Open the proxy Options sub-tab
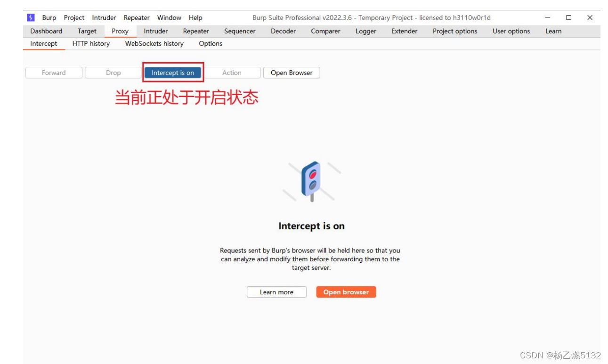Screen dimensions: 608x364 211,44
